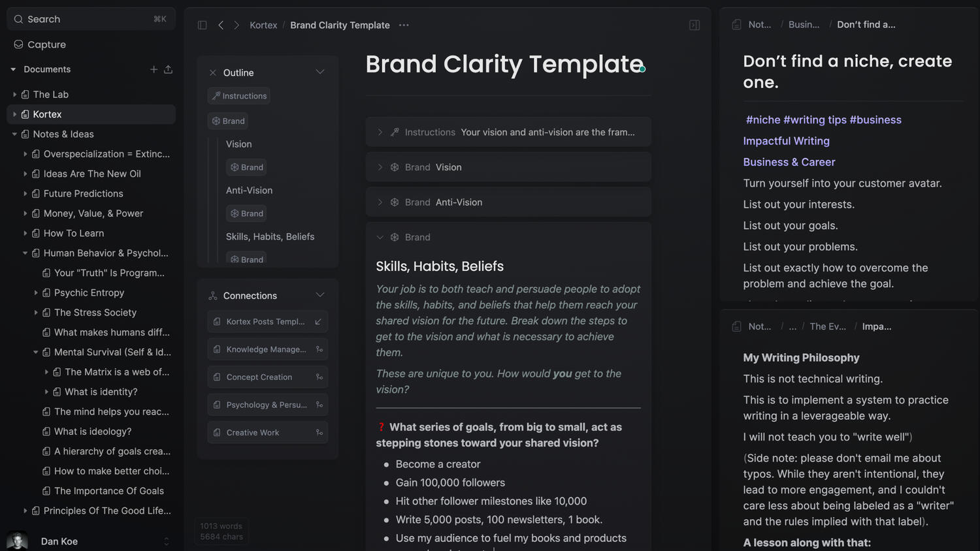The height and width of the screenshot is (551, 980).
Task: Go back with the left arrow
Action: pos(221,25)
